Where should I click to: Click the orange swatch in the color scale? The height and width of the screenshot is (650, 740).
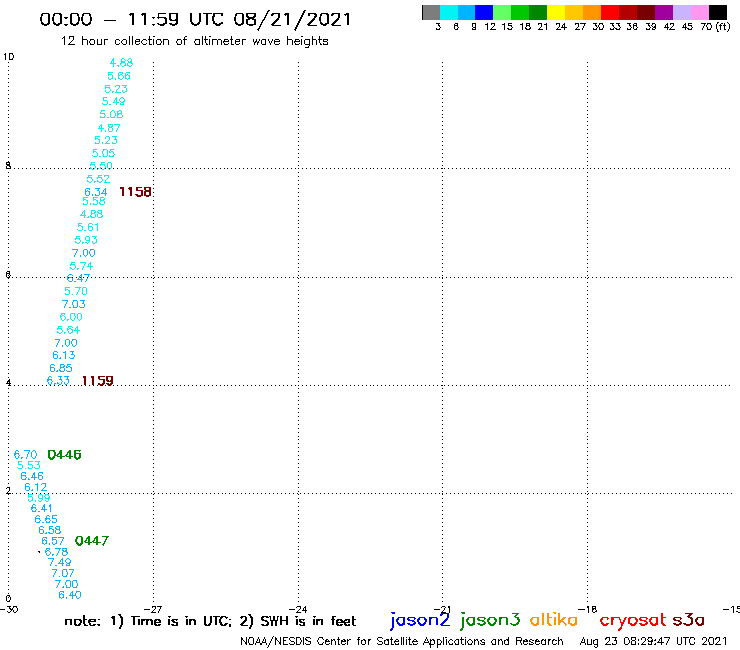coord(592,12)
